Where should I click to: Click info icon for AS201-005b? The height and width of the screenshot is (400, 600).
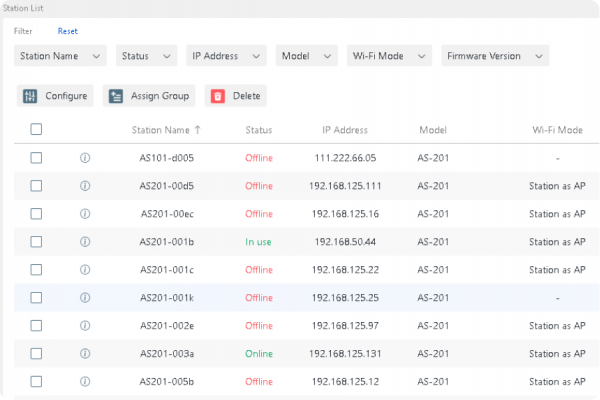[85, 382]
